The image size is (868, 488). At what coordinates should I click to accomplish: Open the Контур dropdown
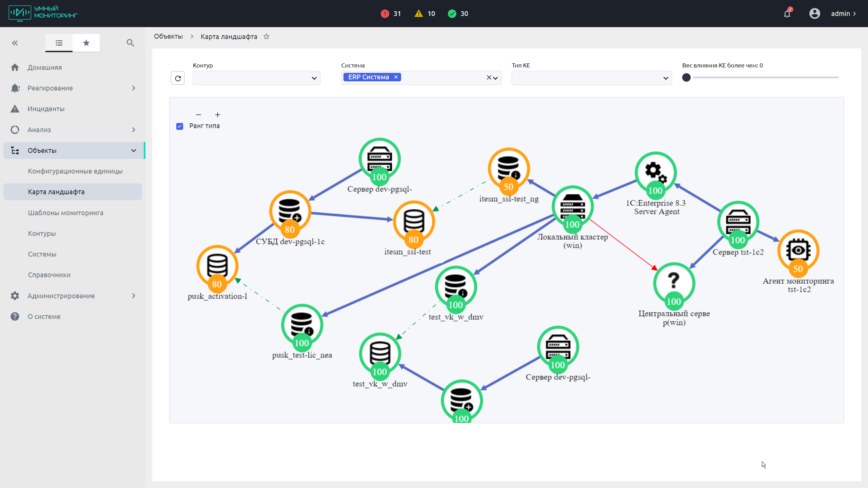(x=256, y=78)
